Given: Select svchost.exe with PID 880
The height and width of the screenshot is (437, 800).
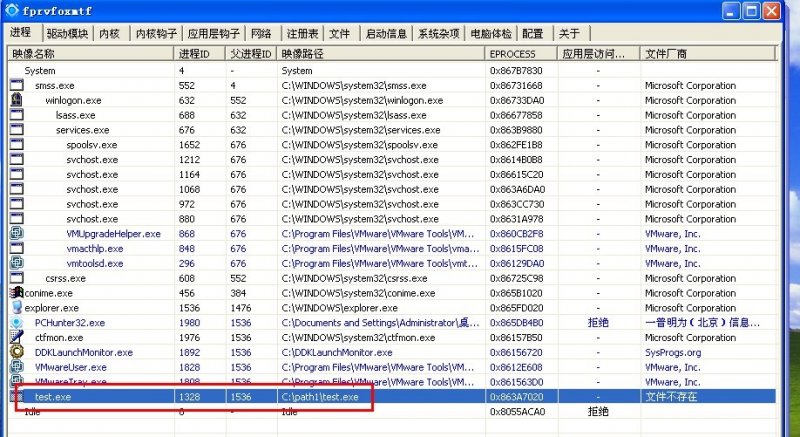Looking at the screenshot, I should click(92, 219).
